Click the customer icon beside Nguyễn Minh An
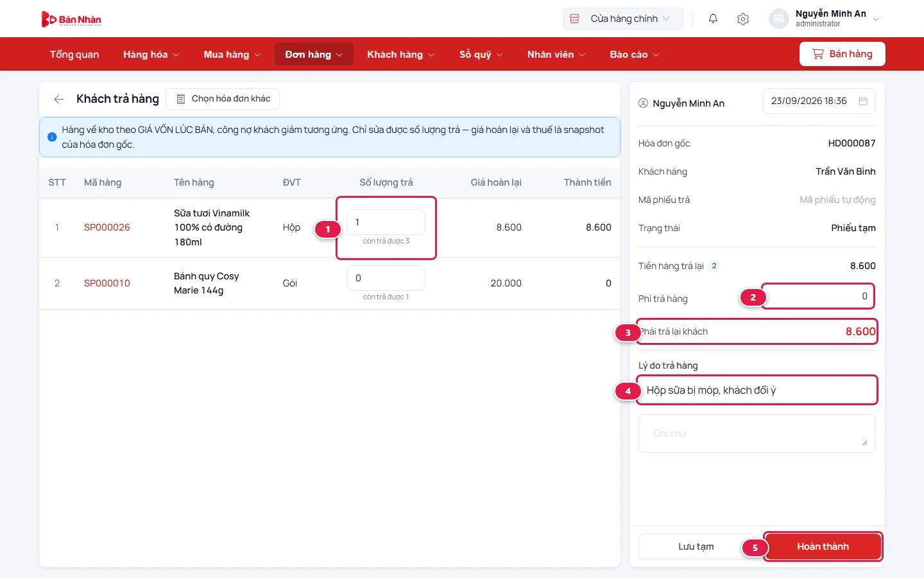This screenshot has height=578, width=924. pyautogui.click(x=643, y=103)
